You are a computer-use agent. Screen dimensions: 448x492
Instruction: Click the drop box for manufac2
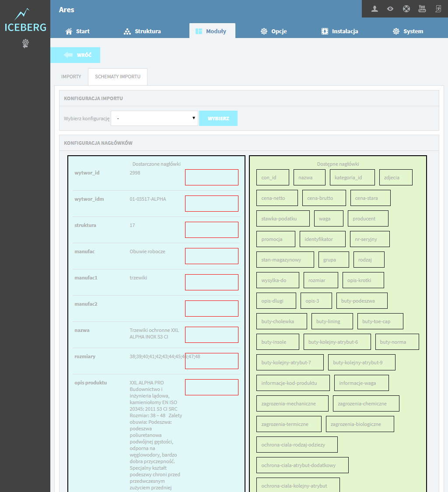coord(212,308)
